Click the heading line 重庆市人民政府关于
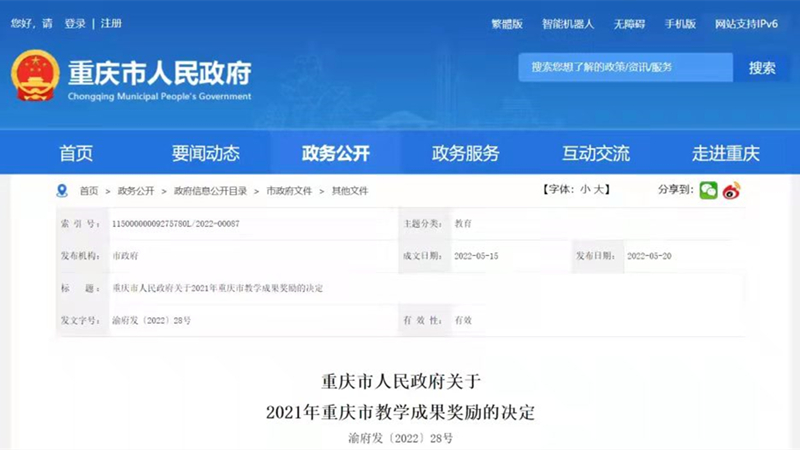The height and width of the screenshot is (450, 800). click(401, 382)
